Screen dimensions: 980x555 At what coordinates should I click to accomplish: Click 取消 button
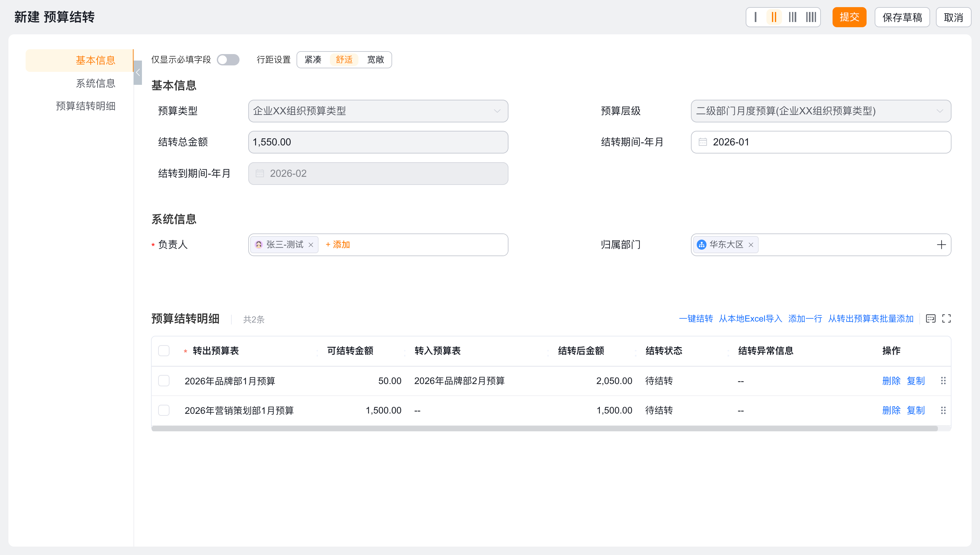click(953, 17)
